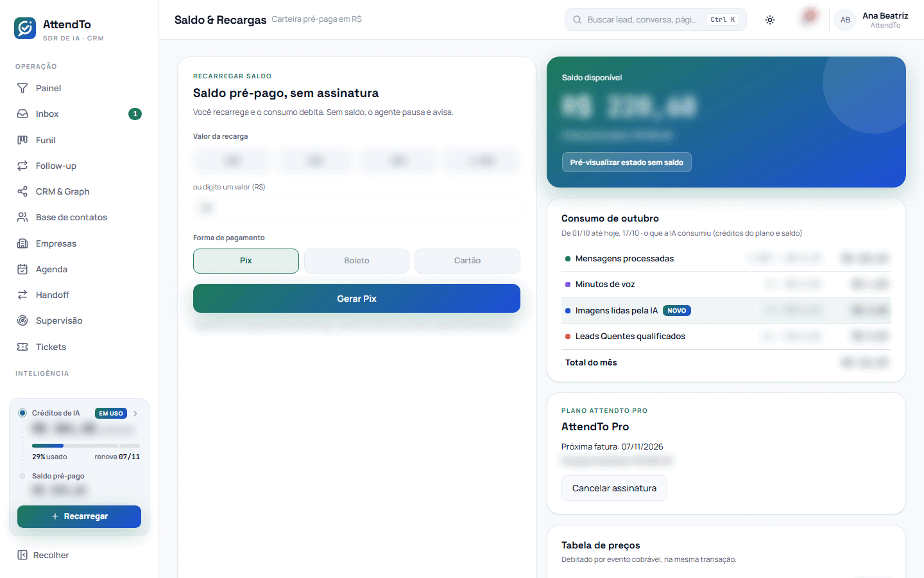Click the Total do mês label

coord(591,363)
